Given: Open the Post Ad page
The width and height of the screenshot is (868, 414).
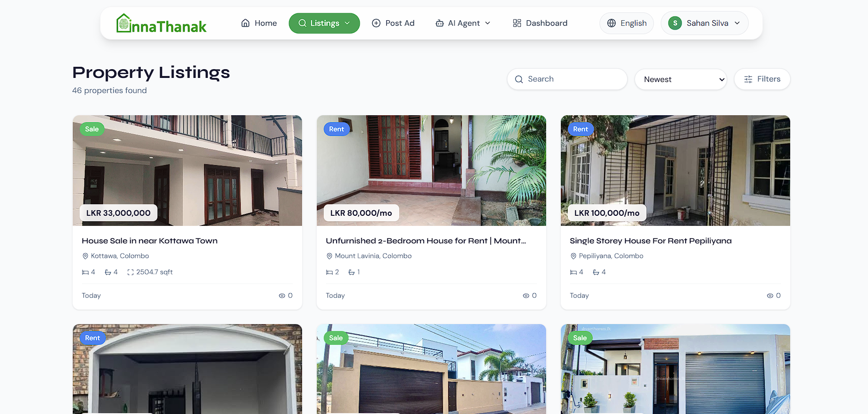Looking at the screenshot, I should click(x=393, y=23).
